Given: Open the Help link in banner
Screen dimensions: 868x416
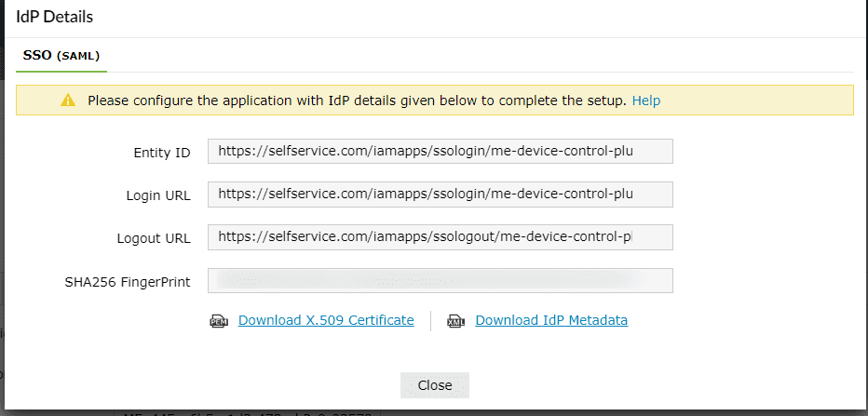Looking at the screenshot, I should pos(646,101).
